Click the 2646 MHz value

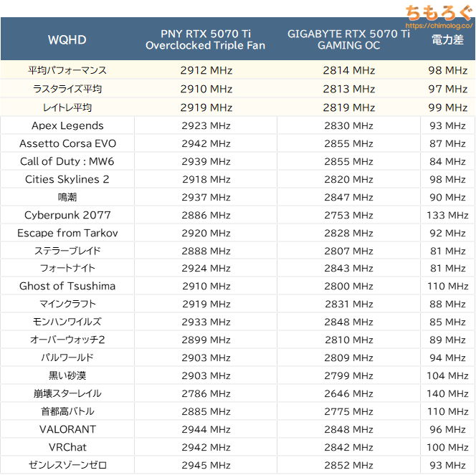[x=349, y=393]
